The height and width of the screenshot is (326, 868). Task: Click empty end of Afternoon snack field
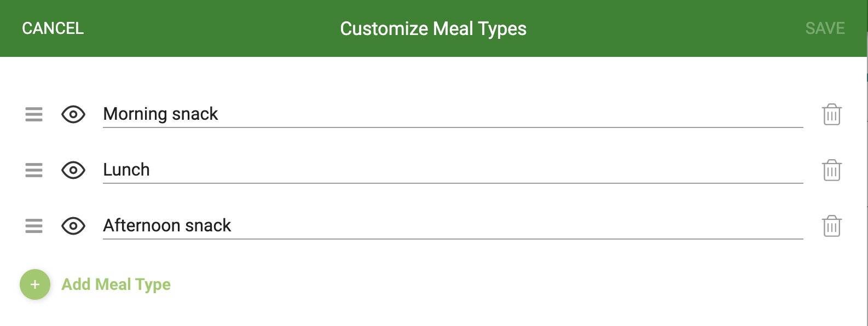[517, 226]
